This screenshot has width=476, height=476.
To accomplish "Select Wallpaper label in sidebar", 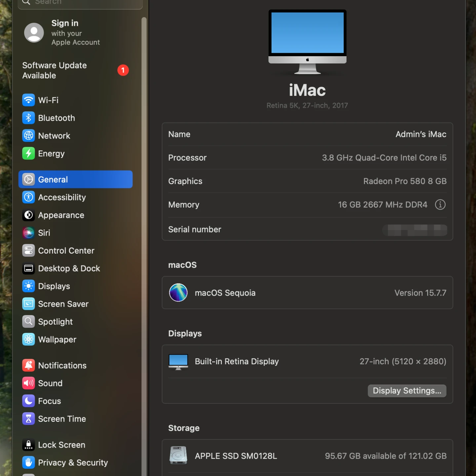I will click(57, 339).
